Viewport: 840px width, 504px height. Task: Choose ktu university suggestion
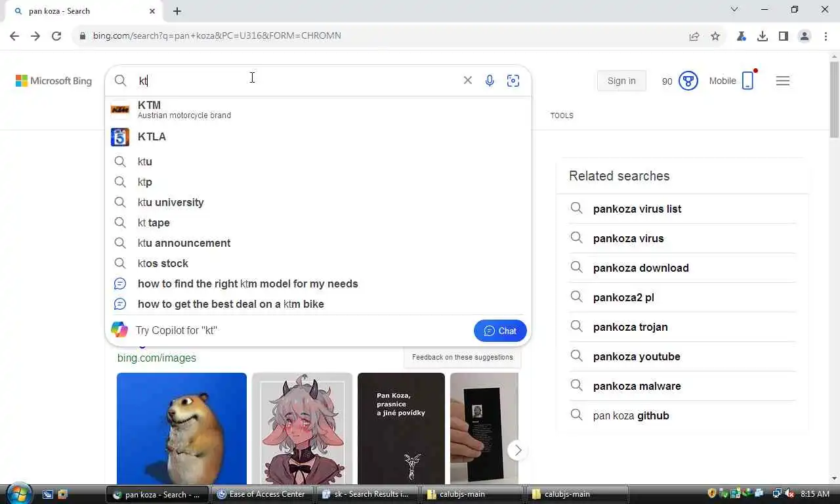point(318,202)
